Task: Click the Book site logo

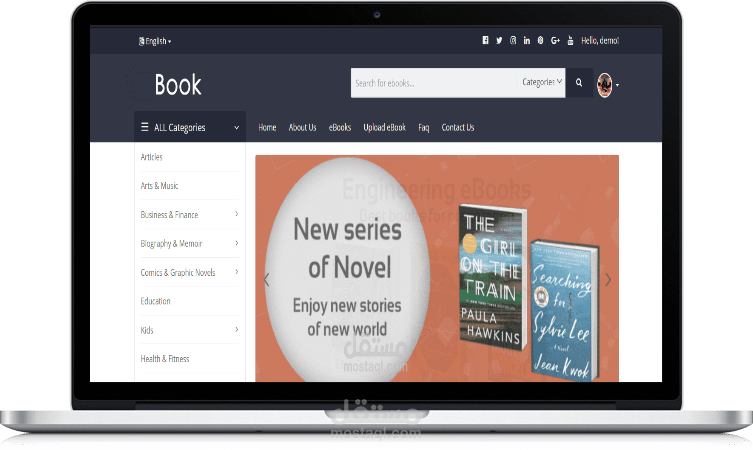Action: tap(178, 85)
